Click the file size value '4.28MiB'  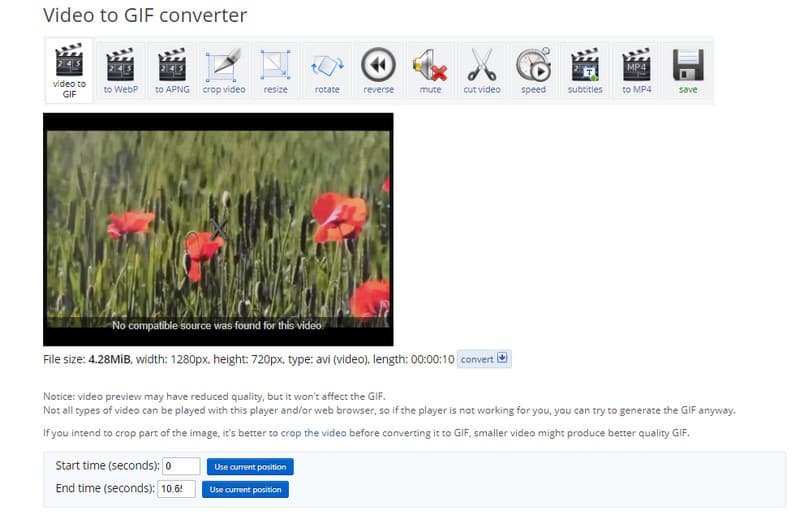pyautogui.click(x=109, y=359)
